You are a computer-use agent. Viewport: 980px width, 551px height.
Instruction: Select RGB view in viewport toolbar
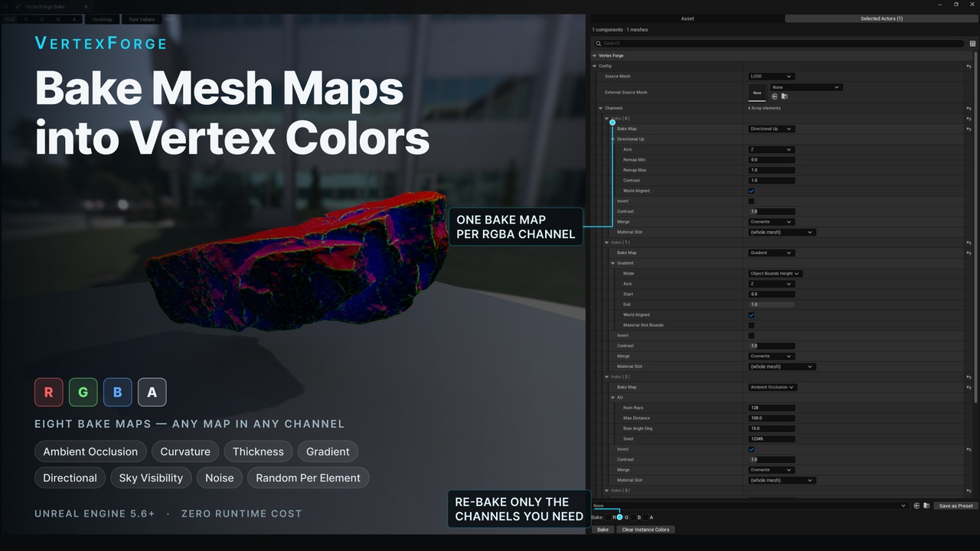click(x=10, y=19)
